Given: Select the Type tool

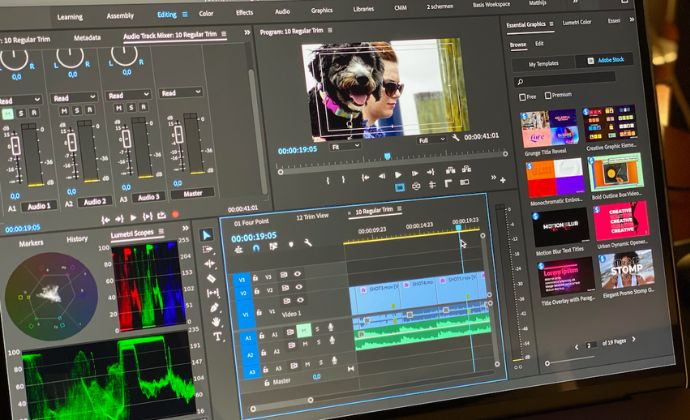Looking at the screenshot, I should point(218,337).
